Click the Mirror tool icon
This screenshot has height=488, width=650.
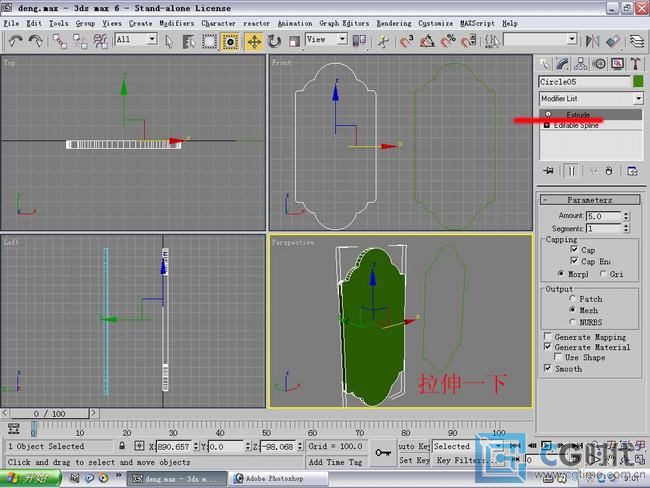[592, 41]
